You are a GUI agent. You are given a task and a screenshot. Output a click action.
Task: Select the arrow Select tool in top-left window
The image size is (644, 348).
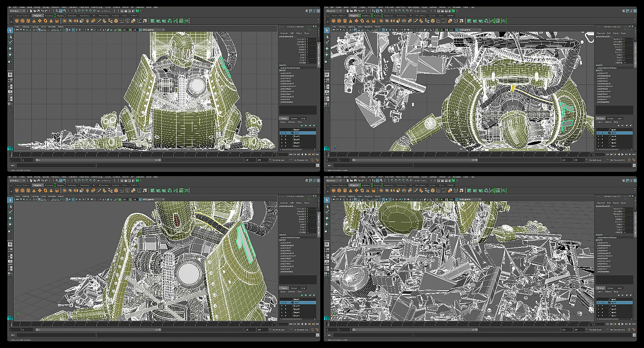(10, 30)
